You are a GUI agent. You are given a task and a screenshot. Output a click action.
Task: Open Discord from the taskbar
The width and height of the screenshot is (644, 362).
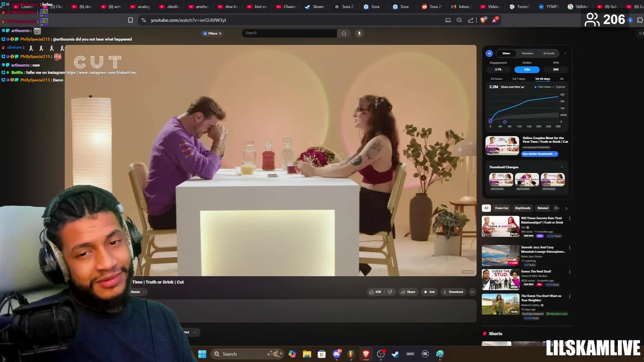337,354
